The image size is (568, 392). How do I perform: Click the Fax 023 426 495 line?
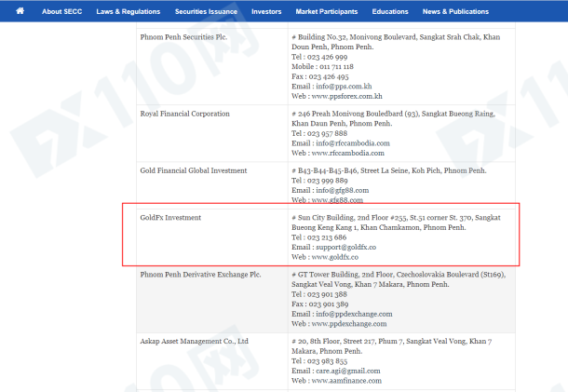pyautogui.click(x=320, y=76)
